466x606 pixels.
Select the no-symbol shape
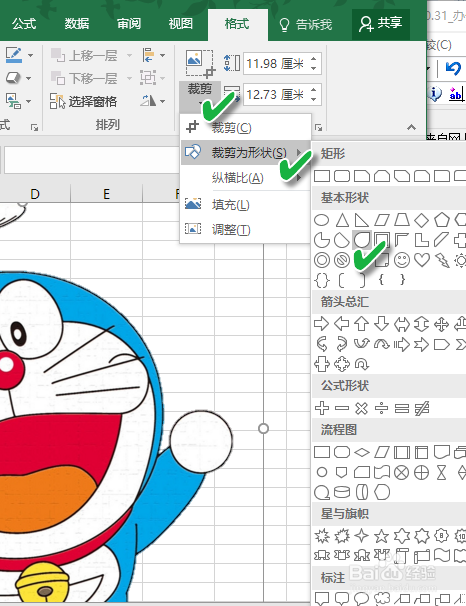coord(342,260)
